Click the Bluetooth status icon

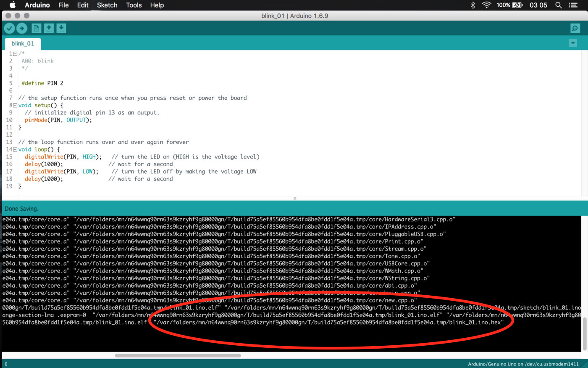(x=472, y=5)
